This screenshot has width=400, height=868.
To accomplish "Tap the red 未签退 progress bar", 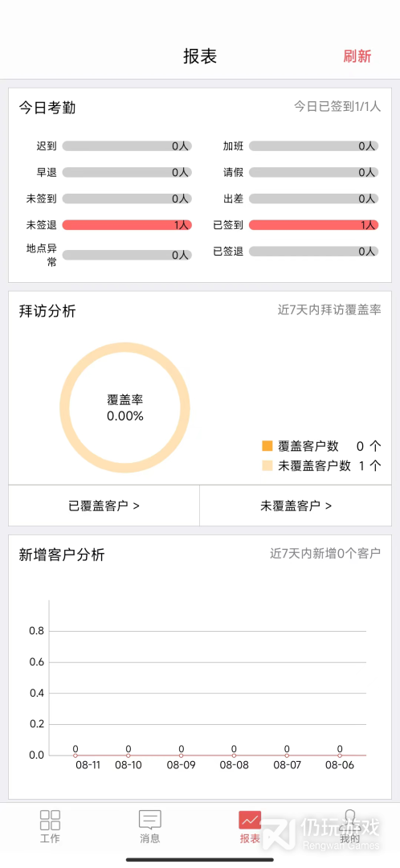I will click(x=127, y=225).
